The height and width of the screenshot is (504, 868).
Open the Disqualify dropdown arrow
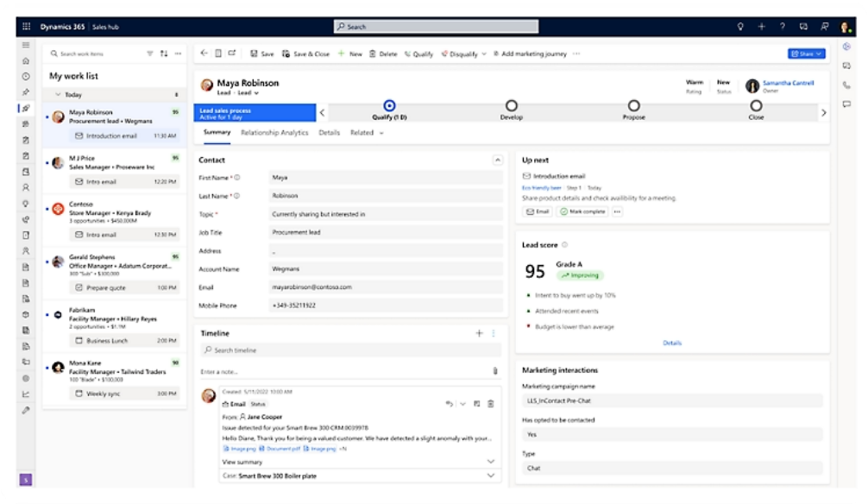pyautogui.click(x=484, y=54)
